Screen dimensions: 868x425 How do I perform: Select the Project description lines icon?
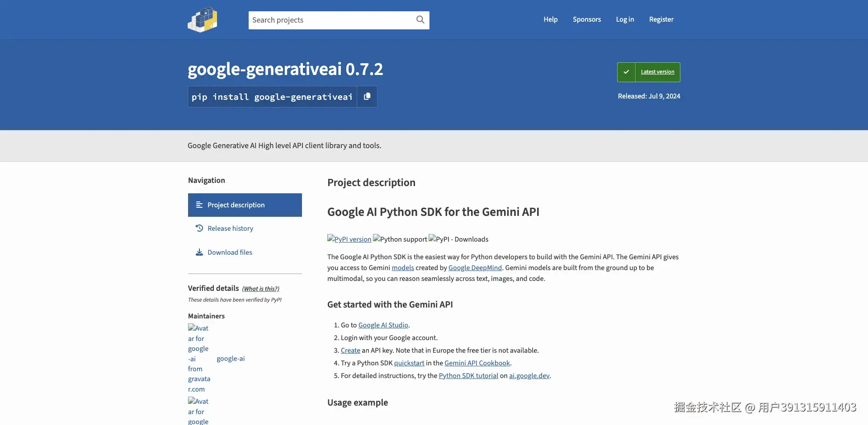coord(199,205)
